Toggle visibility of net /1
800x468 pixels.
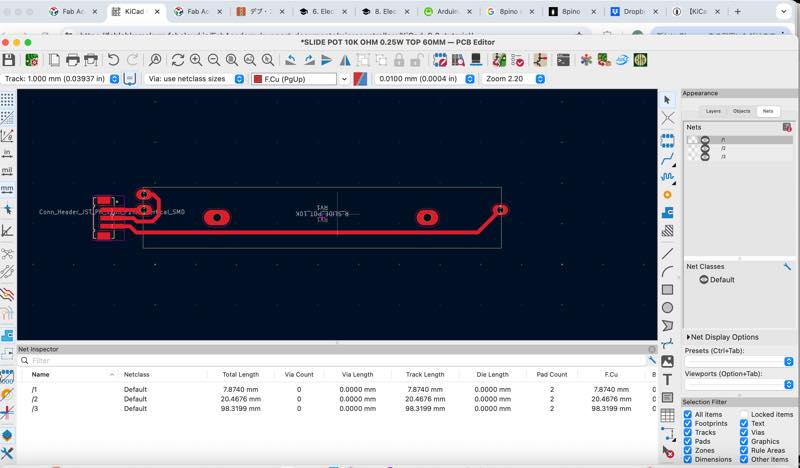tap(705, 140)
